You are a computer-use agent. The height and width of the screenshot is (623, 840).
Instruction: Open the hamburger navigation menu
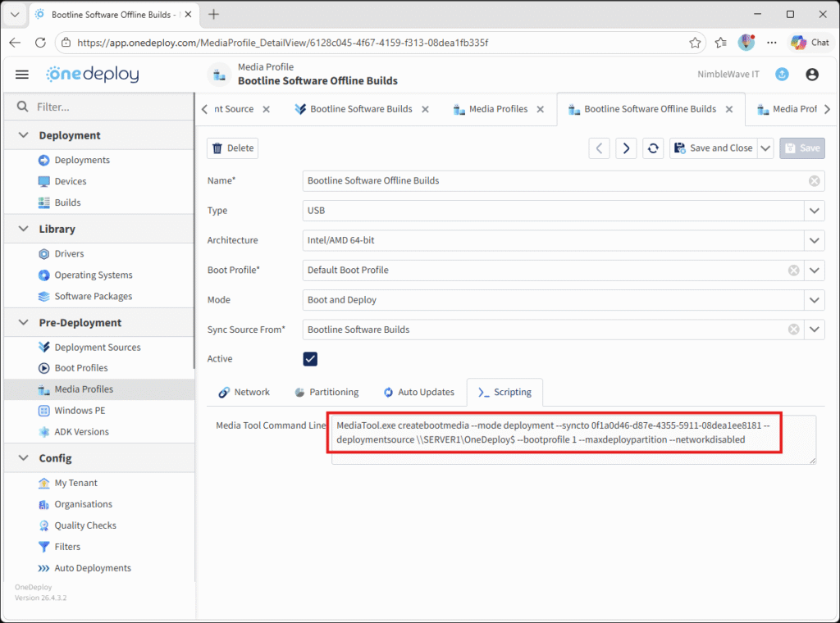[22, 75]
